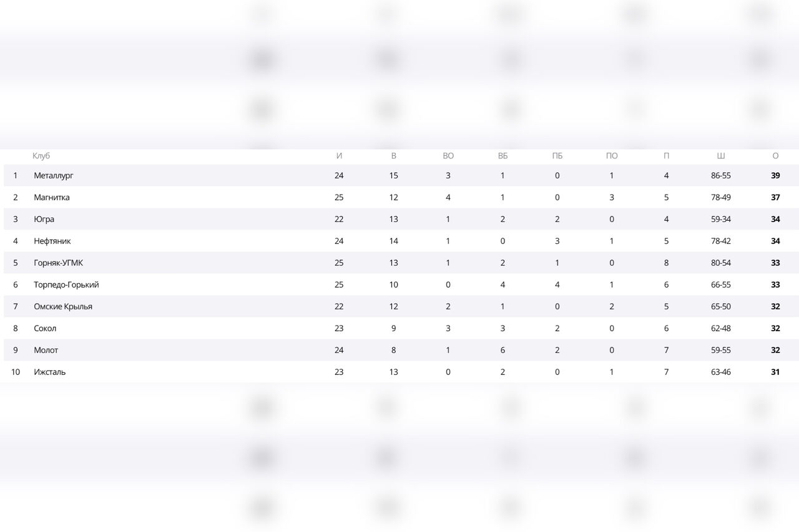Click the Клуб column header
The image size is (799, 532).
pyautogui.click(x=41, y=156)
